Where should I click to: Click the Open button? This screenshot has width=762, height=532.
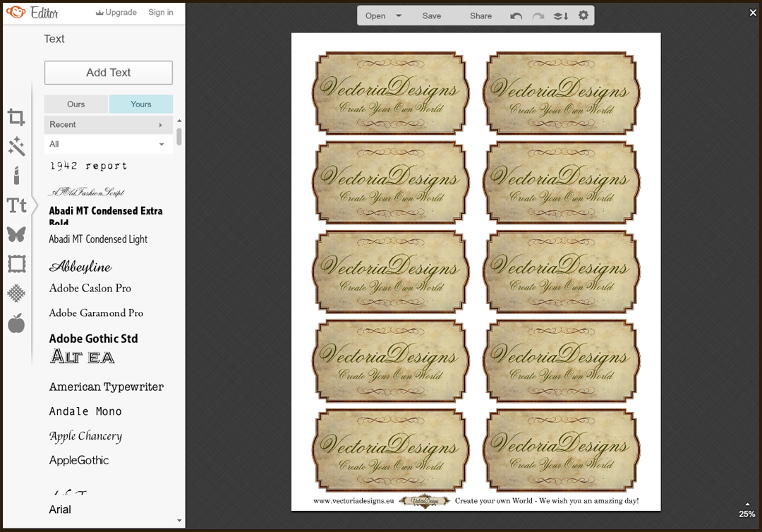tap(375, 16)
